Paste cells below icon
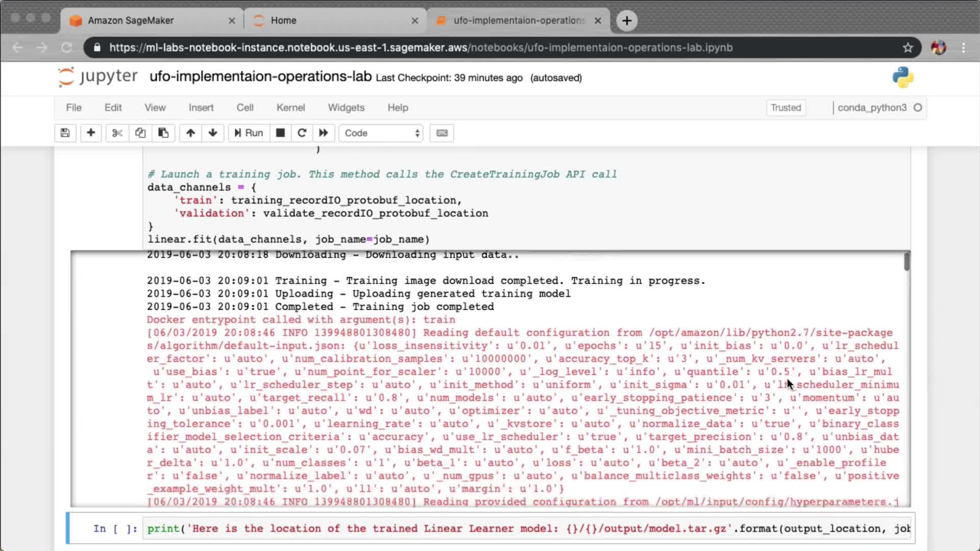The image size is (980, 551). pyautogui.click(x=163, y=133)
